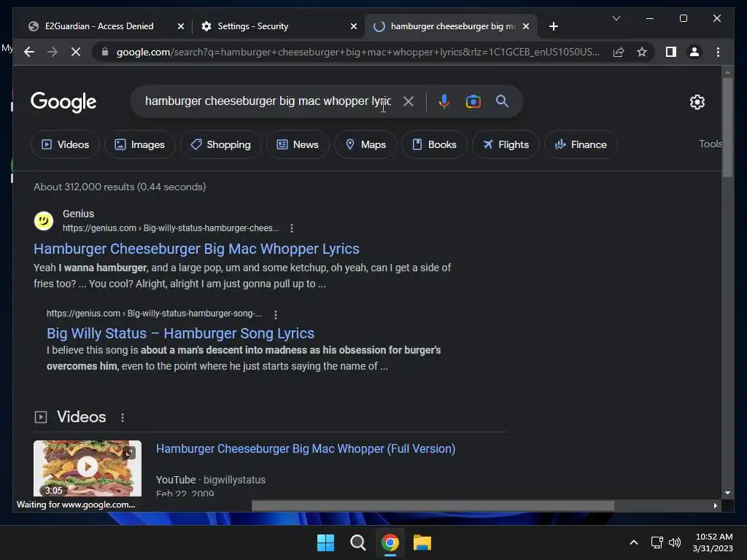Close the hamburger cheeseburger search tab
This screenshot has height=560, width=747.
[525, 26]
